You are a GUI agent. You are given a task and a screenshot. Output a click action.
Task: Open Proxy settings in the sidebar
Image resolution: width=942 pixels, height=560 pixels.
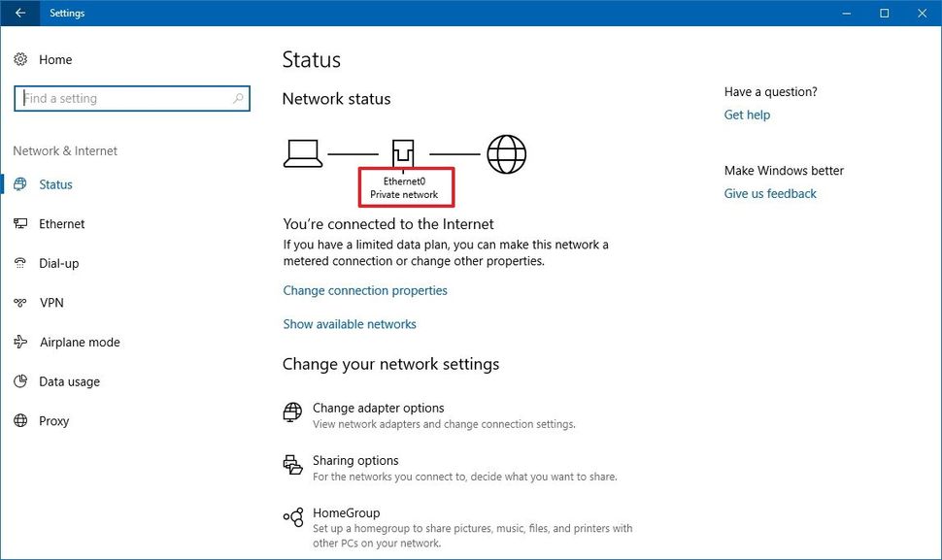[x=53, y=420]
